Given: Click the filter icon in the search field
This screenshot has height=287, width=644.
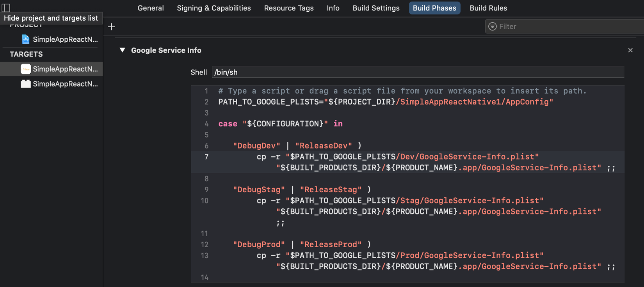Looking at the screenshot, I should coord(493,27).
